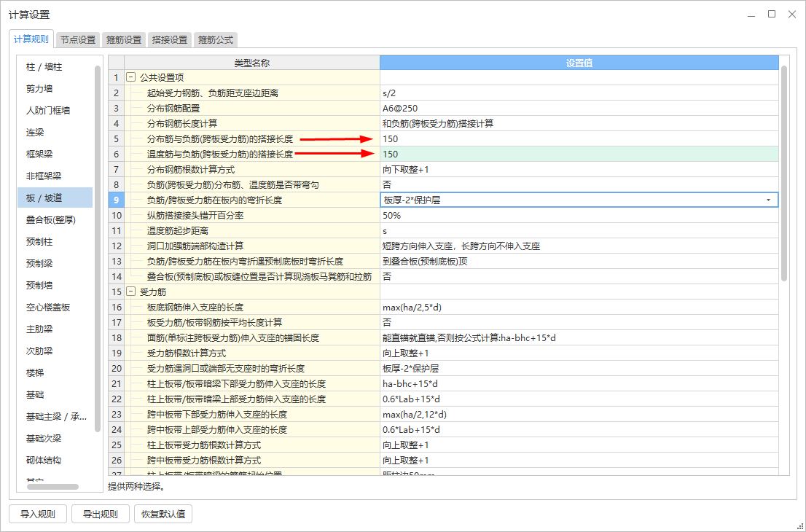Screen dimensions: 806x532
Task: Click the 导入规则 button
Action: click(38, 514)
